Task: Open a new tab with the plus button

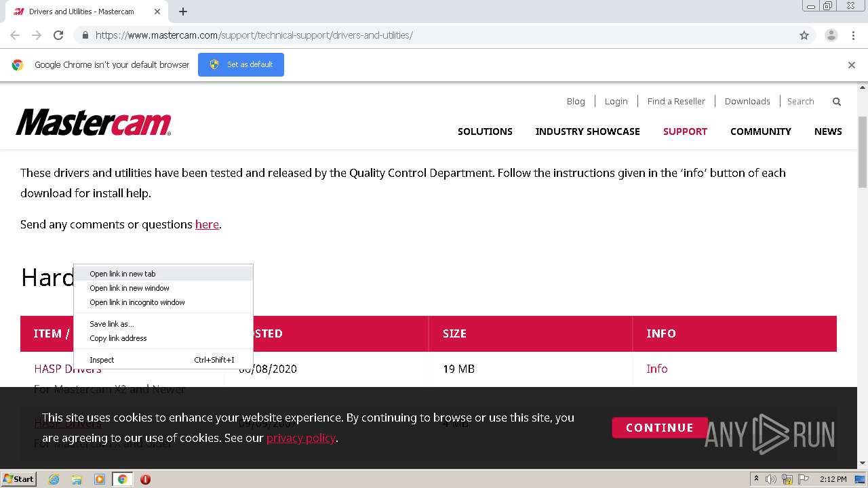Action: 183,12
